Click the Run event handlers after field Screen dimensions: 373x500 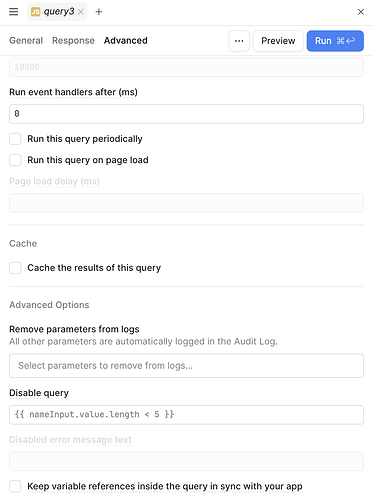coord(186,114)
